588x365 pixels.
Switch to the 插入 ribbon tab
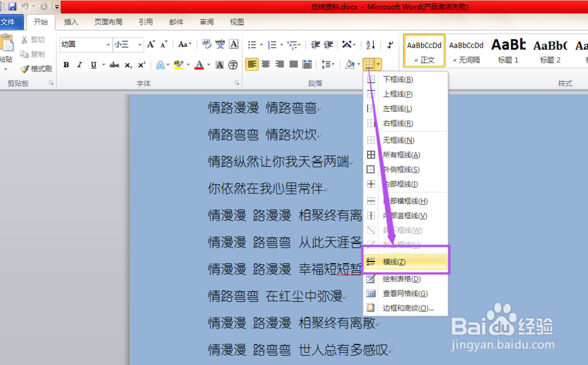71,22
